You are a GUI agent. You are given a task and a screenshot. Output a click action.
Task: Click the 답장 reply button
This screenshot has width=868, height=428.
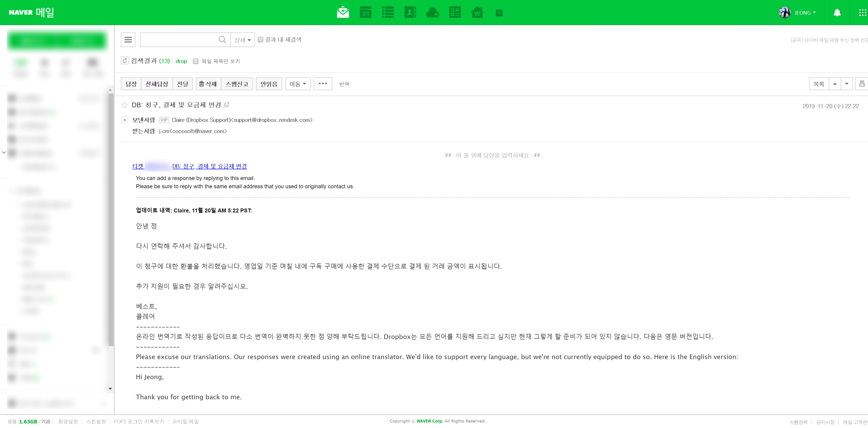131,84
